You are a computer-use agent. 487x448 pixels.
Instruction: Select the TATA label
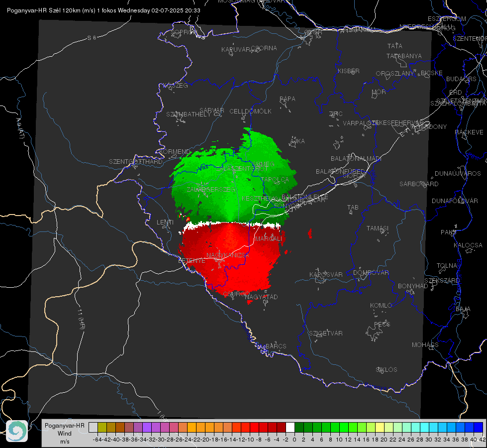click(395, 46)
